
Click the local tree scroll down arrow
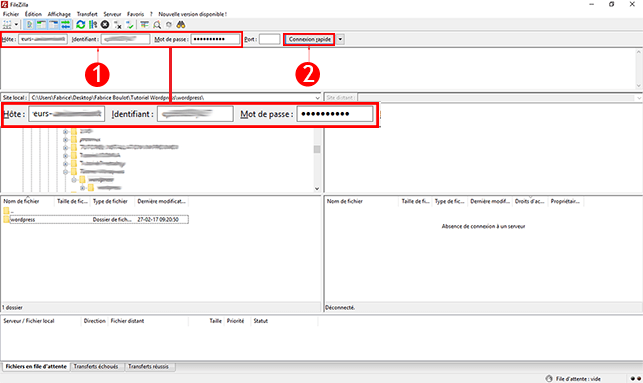tap(317, 189)
